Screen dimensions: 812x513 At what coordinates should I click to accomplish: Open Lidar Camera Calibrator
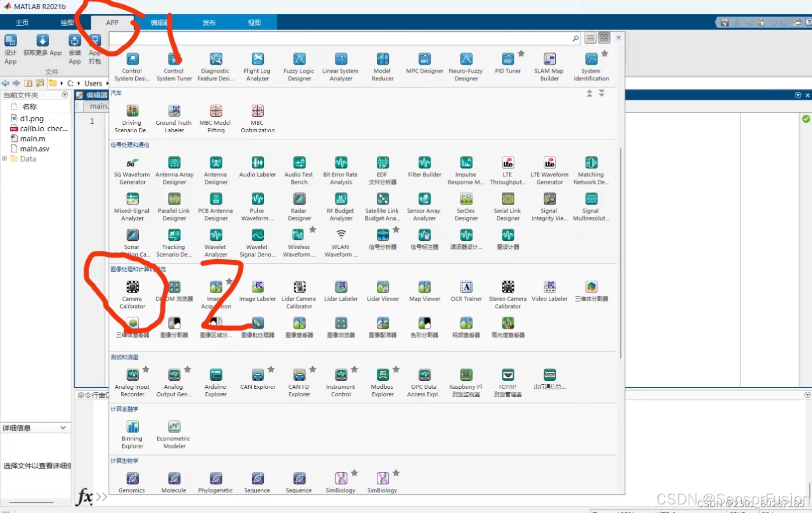pyautogui.click(x=299, y=294)
